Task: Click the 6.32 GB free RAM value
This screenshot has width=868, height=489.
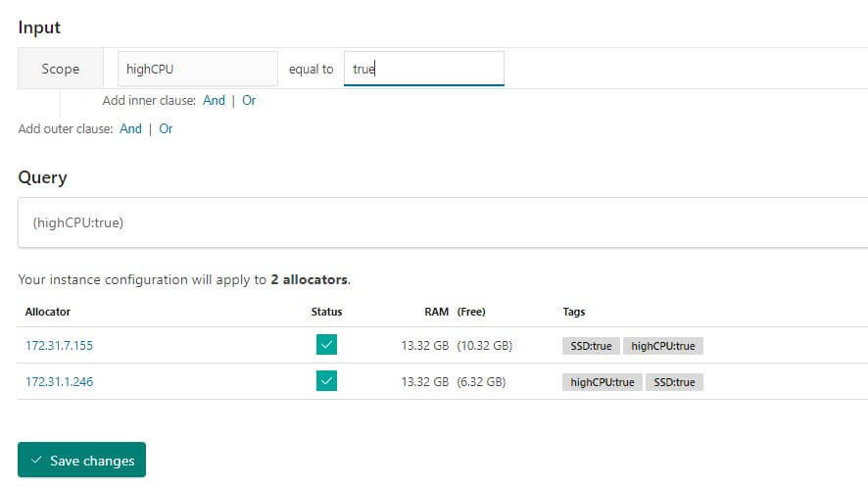Action: click(482, 381)
